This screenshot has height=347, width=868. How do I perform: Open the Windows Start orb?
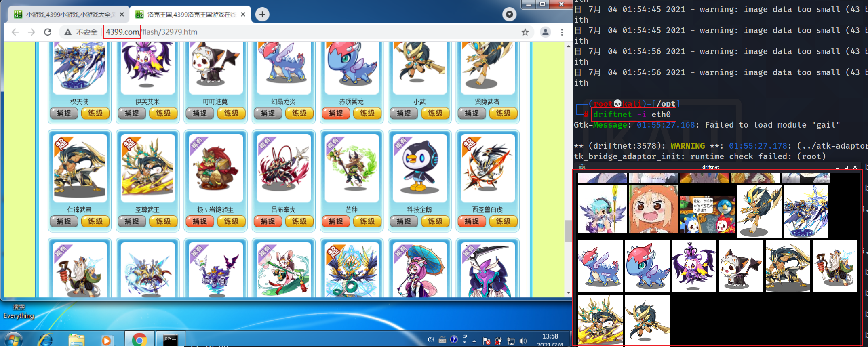[13, 340]
